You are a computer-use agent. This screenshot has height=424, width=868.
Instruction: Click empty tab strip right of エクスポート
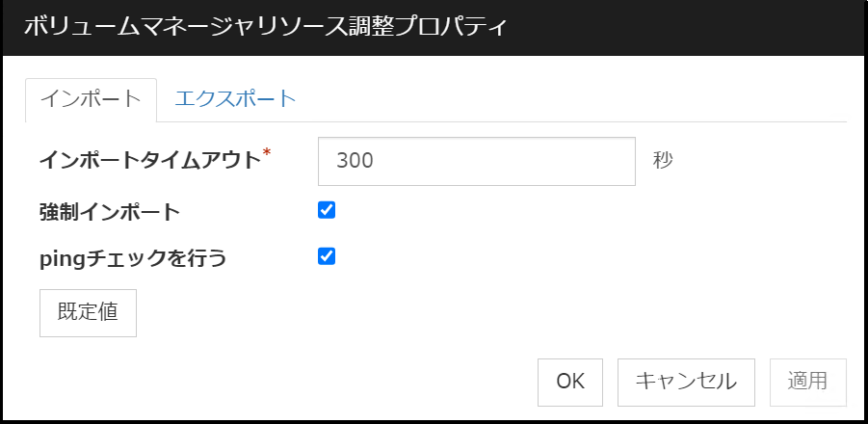coord(578,99)
